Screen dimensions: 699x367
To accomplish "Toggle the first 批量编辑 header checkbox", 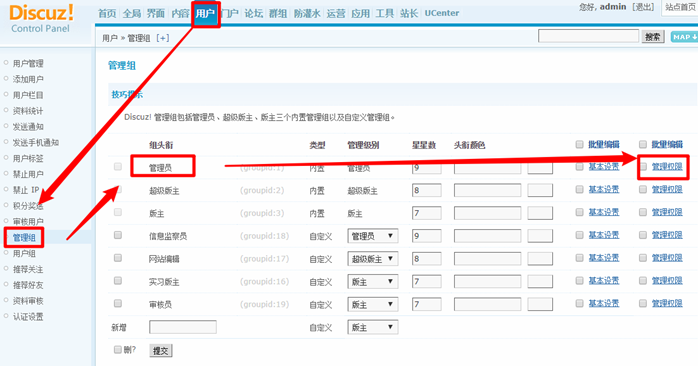I will coord(580,144).
